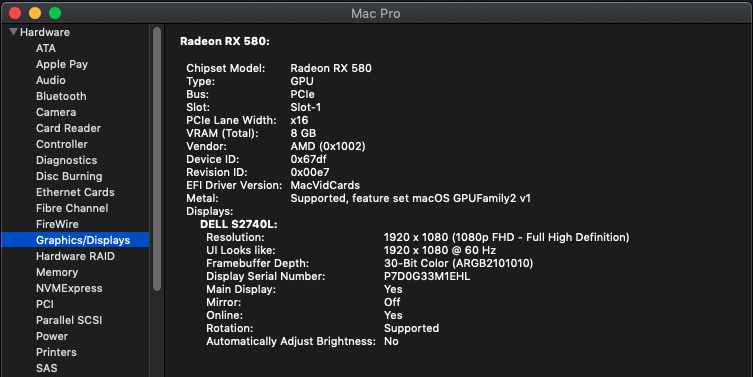
Task: Select Audio in the hardware list
Action: 50,80
